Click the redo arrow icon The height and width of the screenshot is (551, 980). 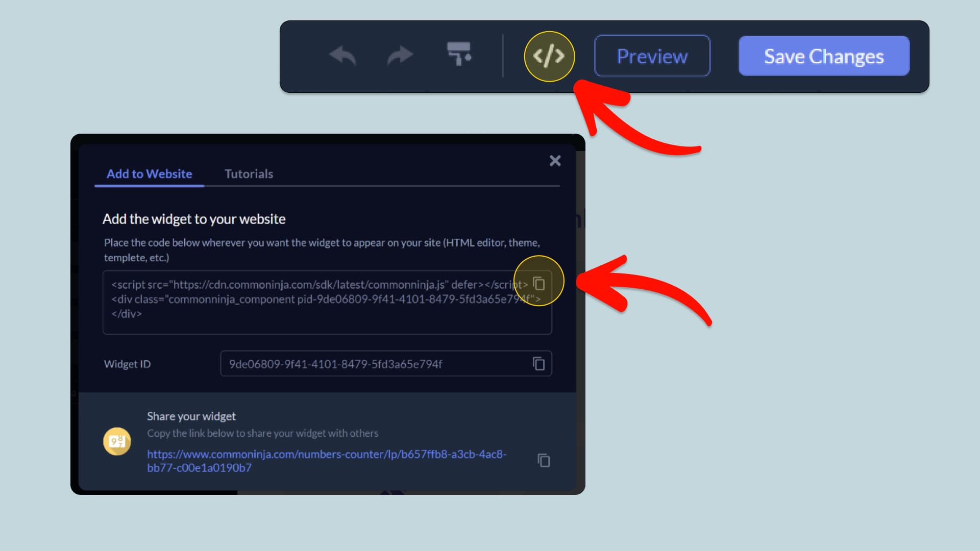tap(401, 55)
